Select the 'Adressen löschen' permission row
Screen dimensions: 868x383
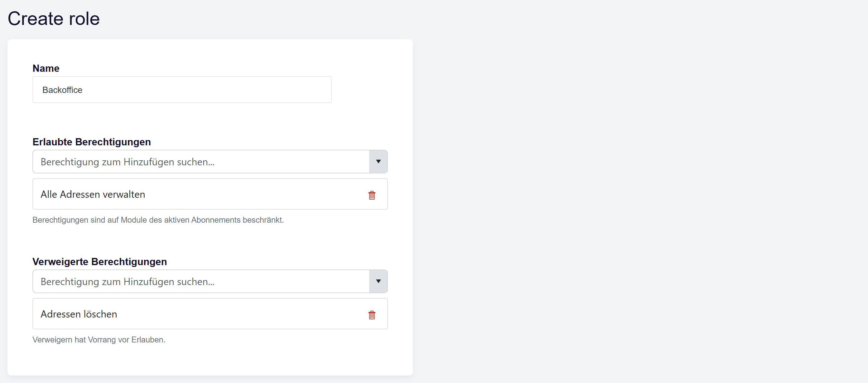coord(210,314)
